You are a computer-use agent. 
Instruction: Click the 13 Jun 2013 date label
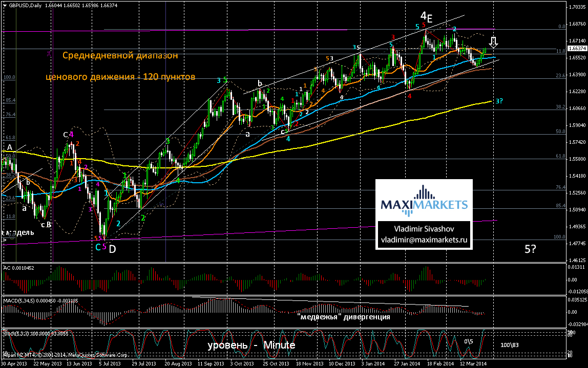[x=79, y=363]
